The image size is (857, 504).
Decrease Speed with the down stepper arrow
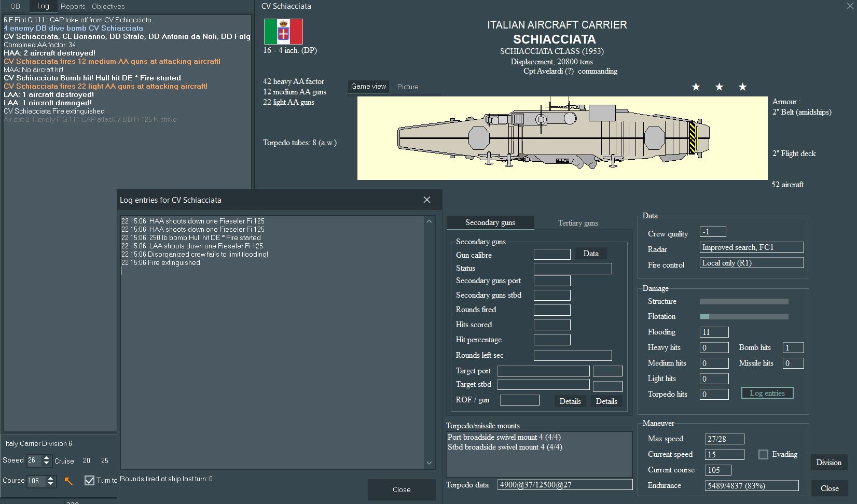click(x=47, y=463)
